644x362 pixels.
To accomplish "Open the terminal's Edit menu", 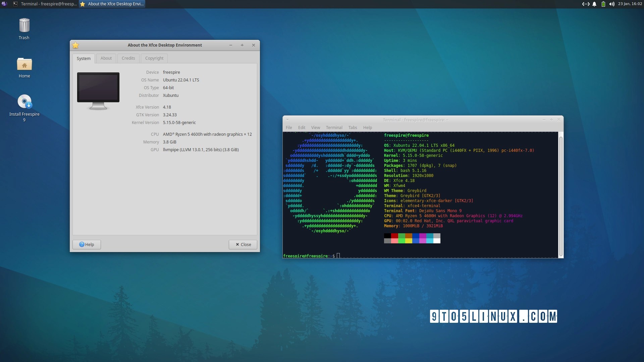I will [x=302, y=128].
